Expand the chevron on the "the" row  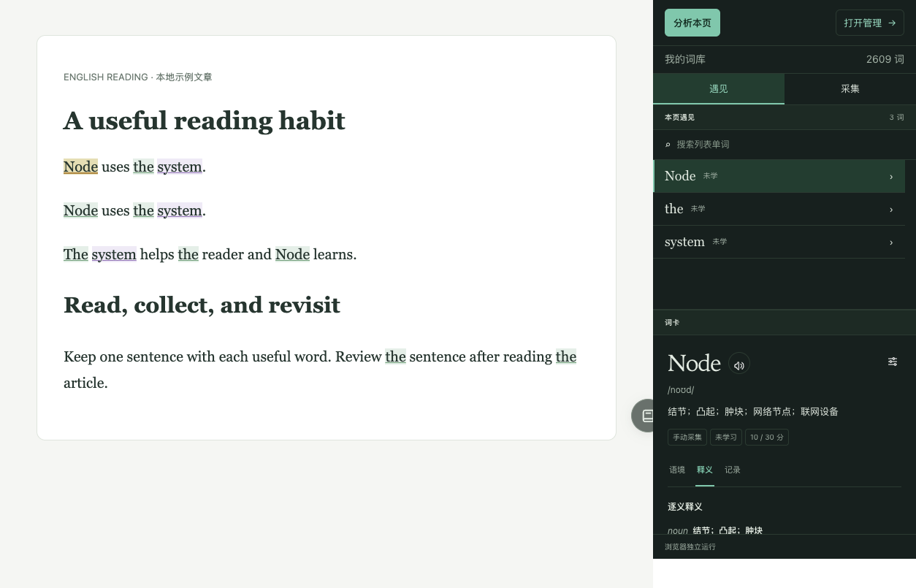pos(891,210)
